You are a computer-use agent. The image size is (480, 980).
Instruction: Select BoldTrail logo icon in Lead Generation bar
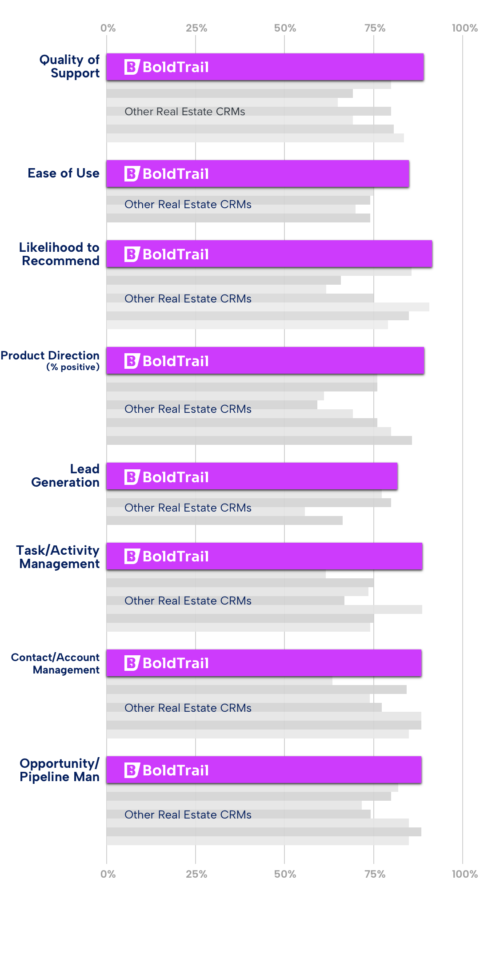[x=132, y=477]
